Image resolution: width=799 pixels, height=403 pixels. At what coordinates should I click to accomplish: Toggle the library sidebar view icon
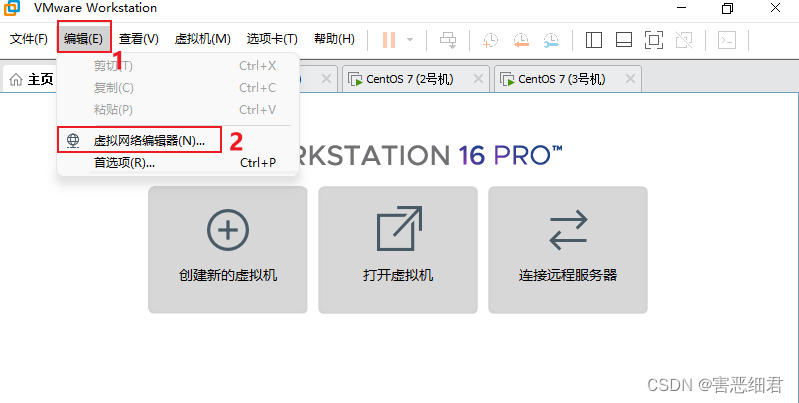(x=594, y=40)
